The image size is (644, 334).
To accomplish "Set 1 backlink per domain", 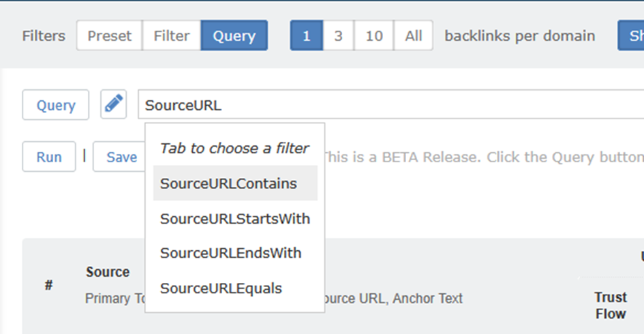I will (306, 35).
